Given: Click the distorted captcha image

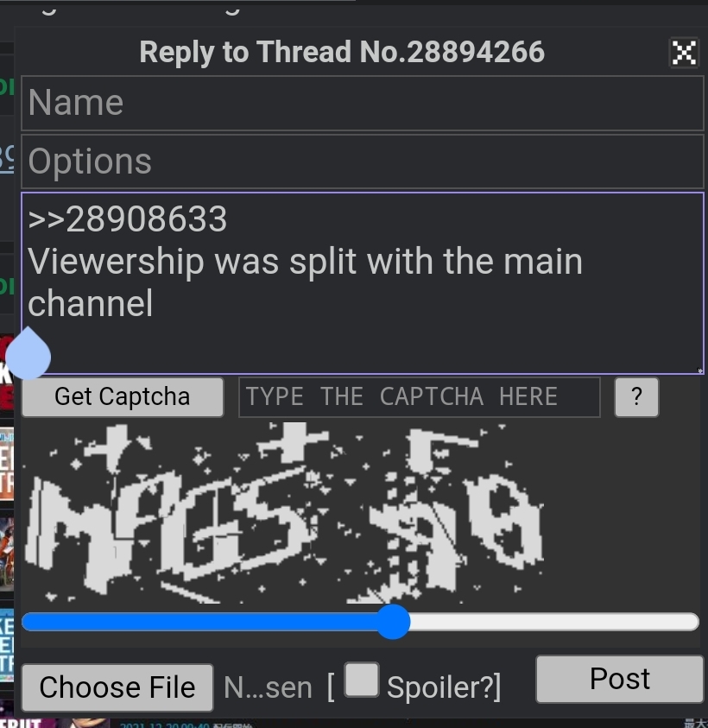Looking at the screenshot, I should [x=283, y=513].
